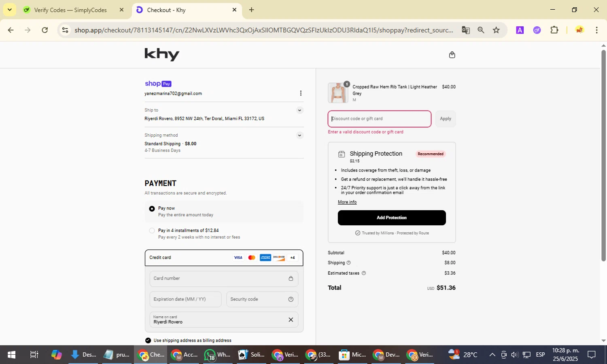
Task: Open Task View on the taskbar
Action: point(34,355)
